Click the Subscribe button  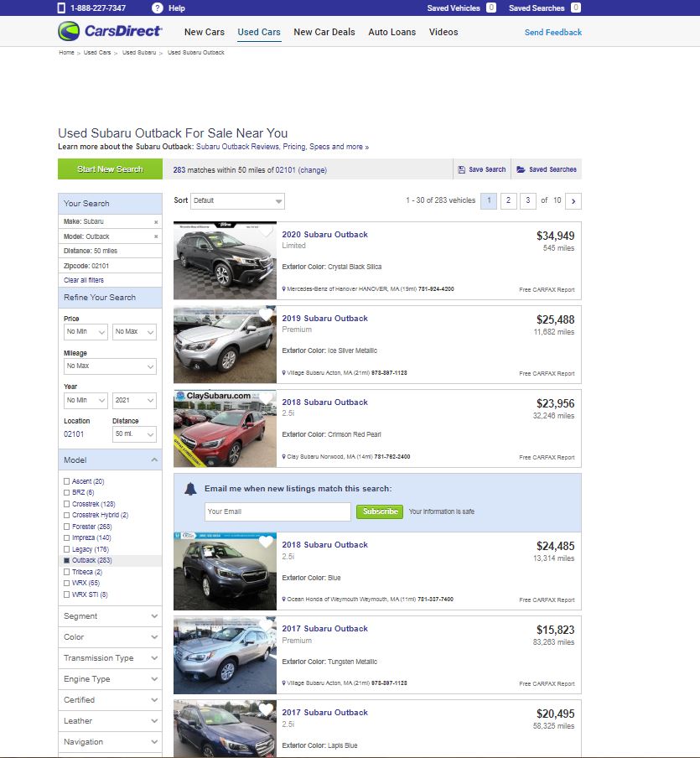(380, 511)
